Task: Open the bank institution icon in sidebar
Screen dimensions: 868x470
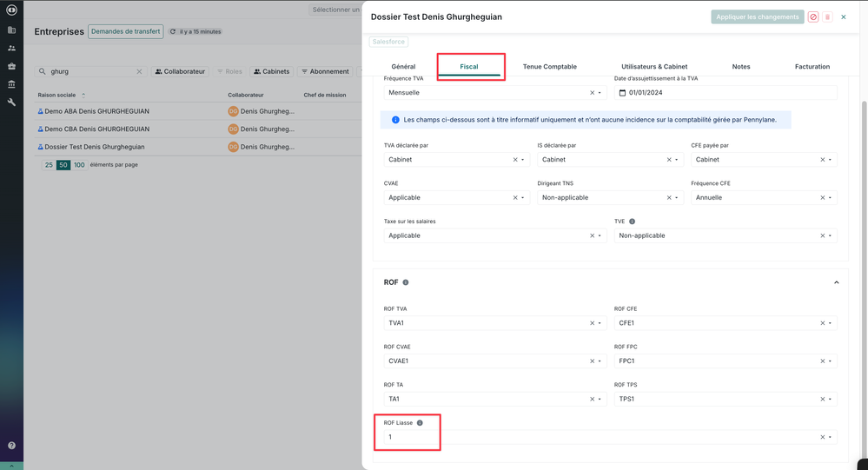Action: point(11,84)
